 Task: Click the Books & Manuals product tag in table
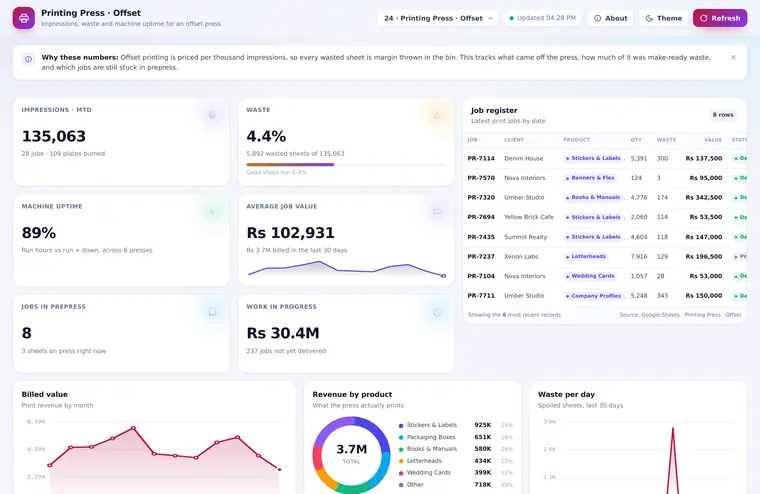click(593, 197)
